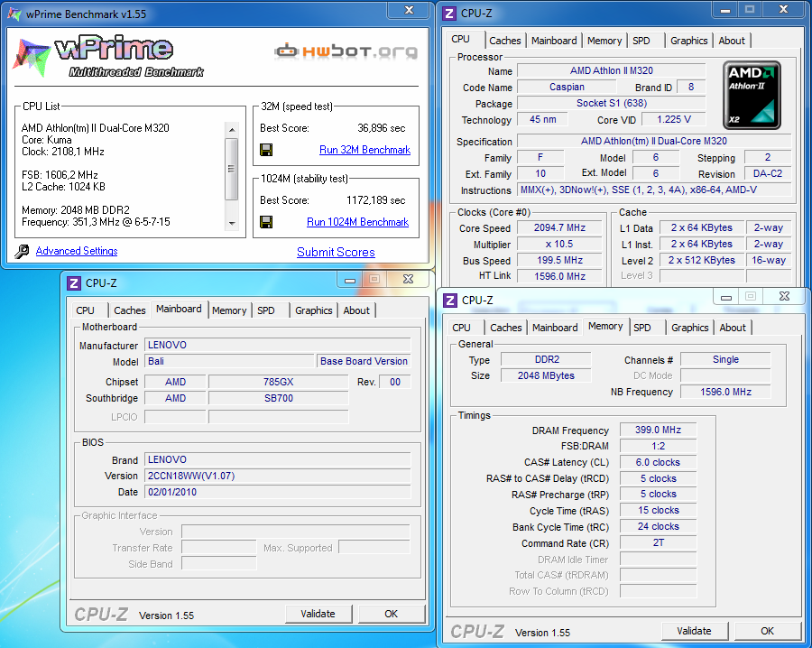The width and height of the screenshot is (812, 648).
Task: Switch to Caches tab in top CPU-Z window
Action: [505, 41]
